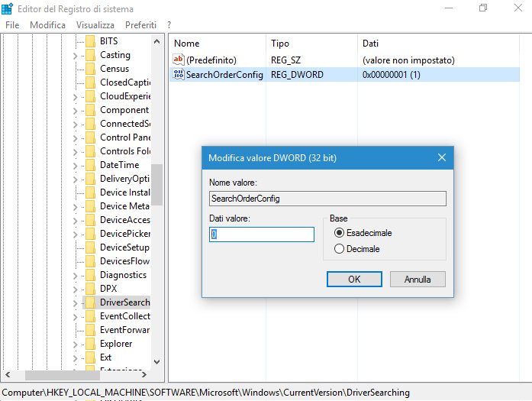The image size is (532, 401).
Task: Click the (Predefinito) string value icon
Action: pyautogui.click(x=179, y=60)
